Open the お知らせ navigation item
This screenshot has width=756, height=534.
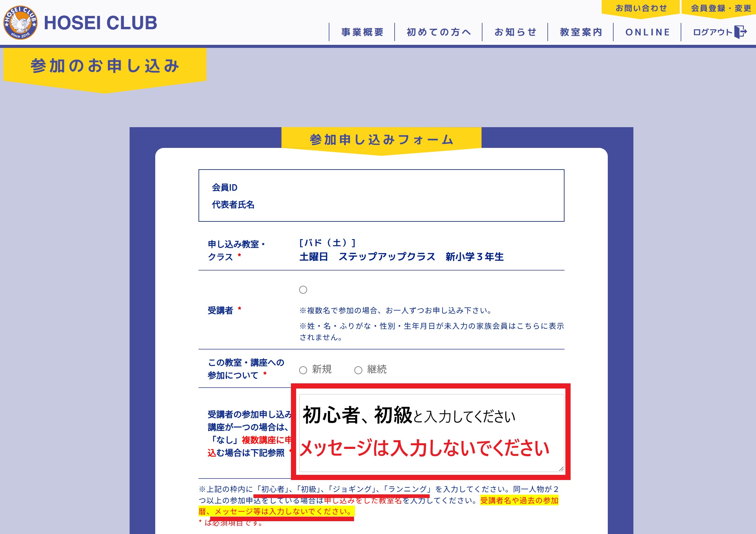coord(515,32)
